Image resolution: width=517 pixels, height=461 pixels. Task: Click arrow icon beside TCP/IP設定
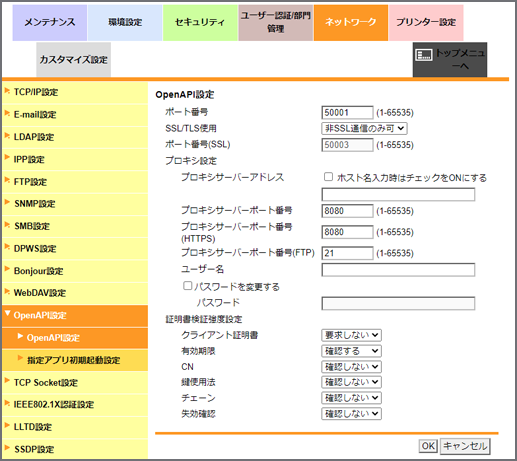[x=7, y=90]
